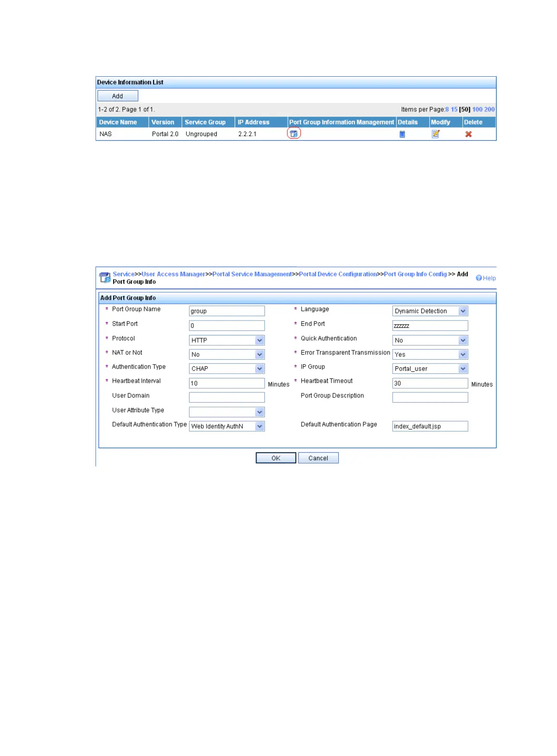Click the Start Port input field
This screenshot has width=557, height=756.
(227, 326)
